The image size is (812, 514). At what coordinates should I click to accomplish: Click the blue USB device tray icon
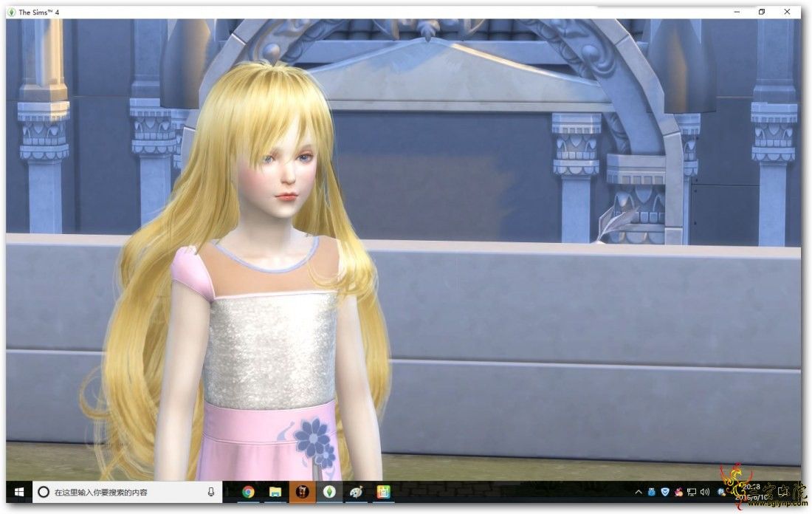click(x=652, y=492)
